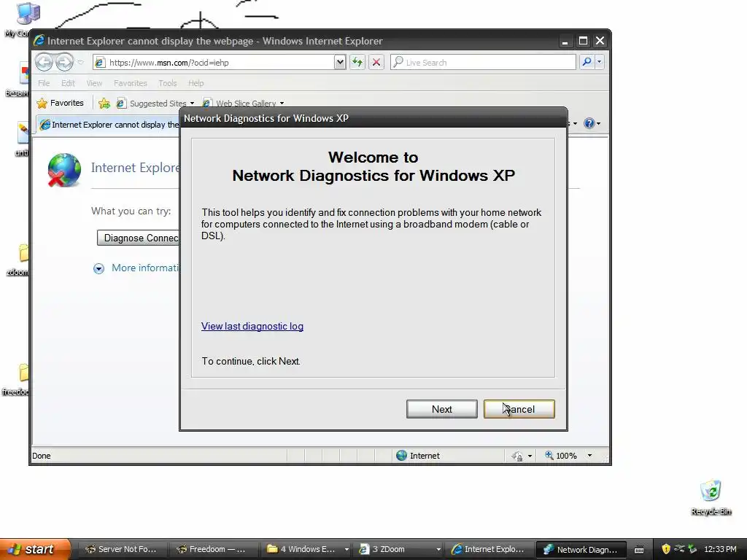Image resolution: width=747 pixels, height=560 pixels.
Task: Click the safely remove hardware tray icon
Action: coord(692,549)
